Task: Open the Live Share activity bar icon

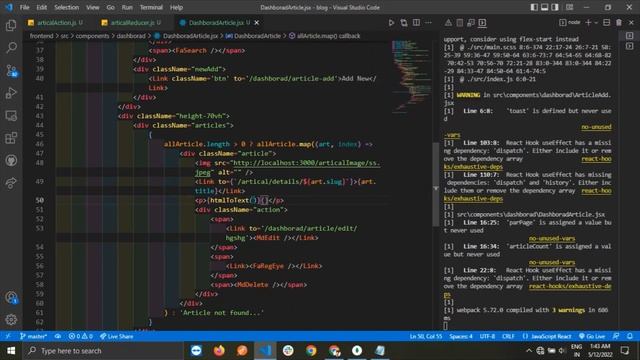Action: [x=11, y=183]
